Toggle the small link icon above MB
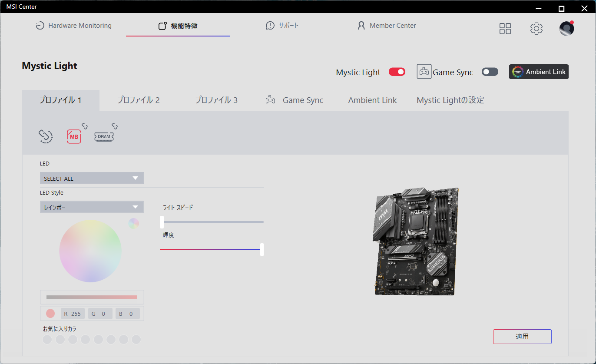The width and height of the screenshot is (596, 364). click(x=85, y=126)
